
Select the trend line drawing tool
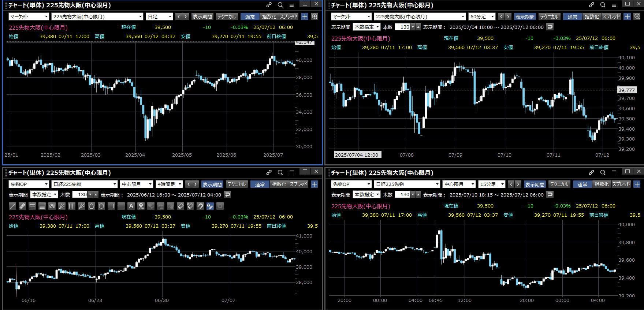[12, 206]
